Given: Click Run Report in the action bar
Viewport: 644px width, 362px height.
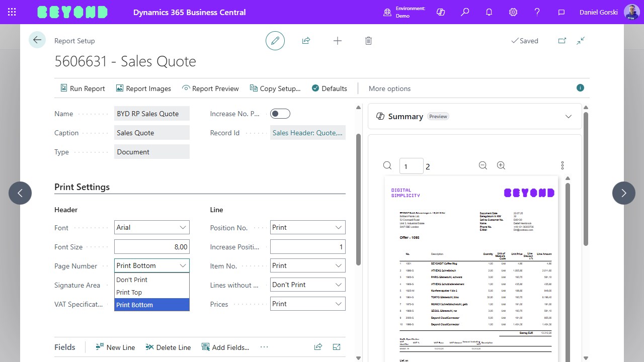Looking at the screenshot, I should tap(83, 88).
